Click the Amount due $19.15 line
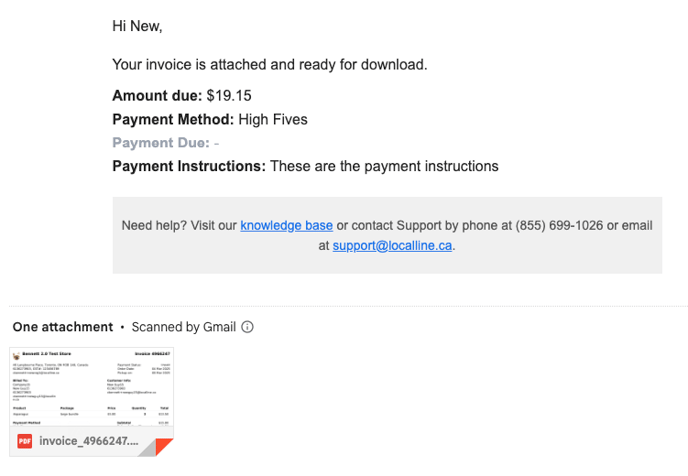The height and width of the screenshot is (476, 688). (182, 96)
